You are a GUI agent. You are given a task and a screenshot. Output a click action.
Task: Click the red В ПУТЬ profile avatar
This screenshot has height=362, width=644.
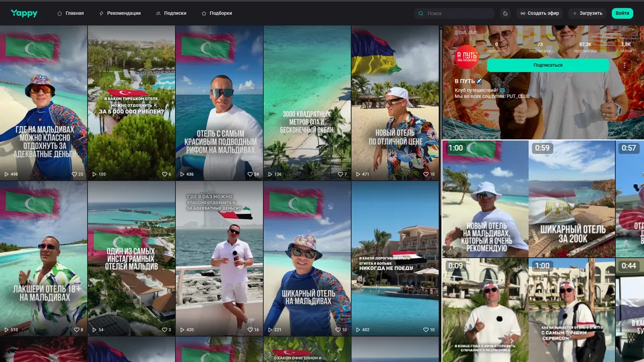(x=466, y=56)
